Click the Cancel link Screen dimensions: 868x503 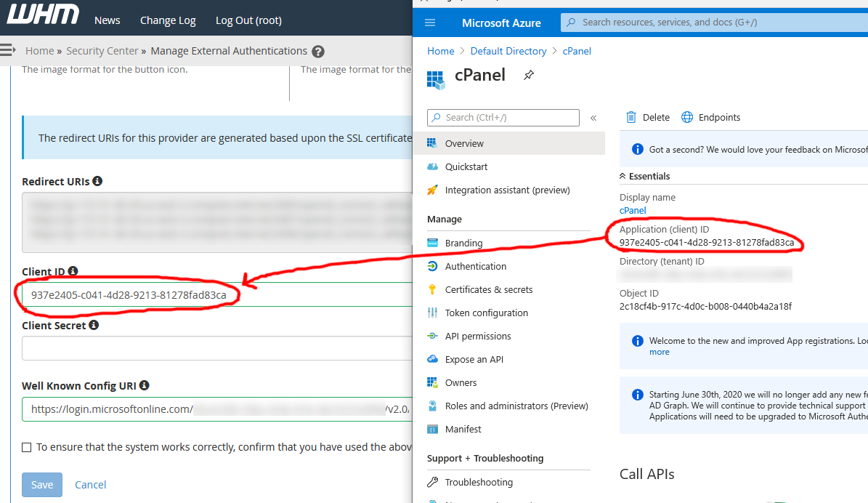90,484
